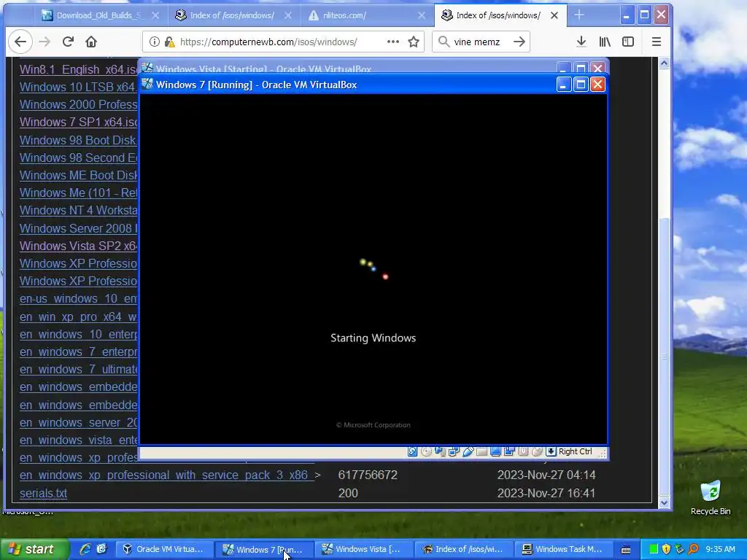Click VirtualBox CPU indicator icon
This screenshot has width=747, height=560.
(x=523, y=451)
